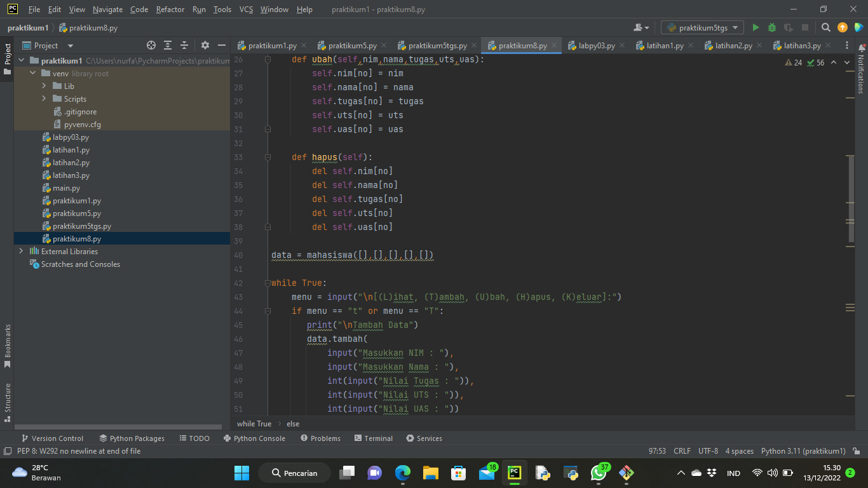This screenshot has height=488, width=868.
Task: Open PyCharm from the Windows taskbar
Action: [x=515, y=473]
